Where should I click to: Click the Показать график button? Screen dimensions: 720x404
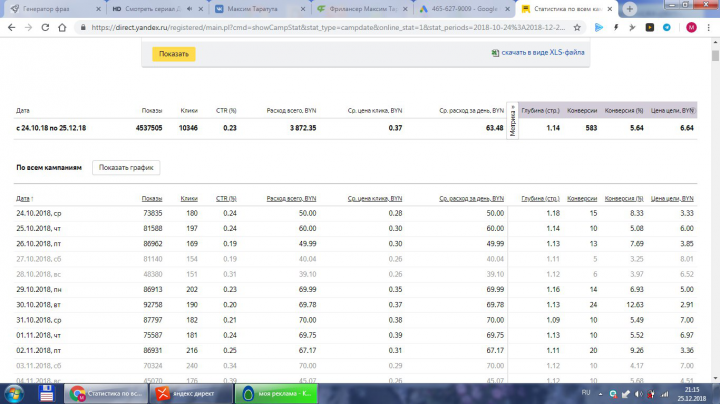[x=126, y=168]
